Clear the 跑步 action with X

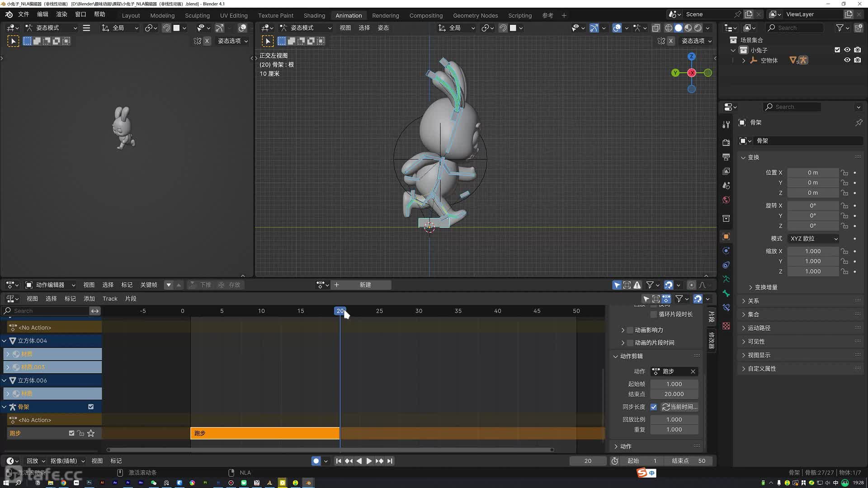click(693, 371)
